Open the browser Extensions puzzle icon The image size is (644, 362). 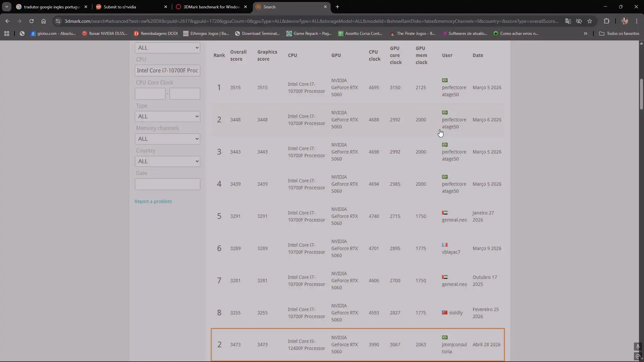tap(606, 21)
